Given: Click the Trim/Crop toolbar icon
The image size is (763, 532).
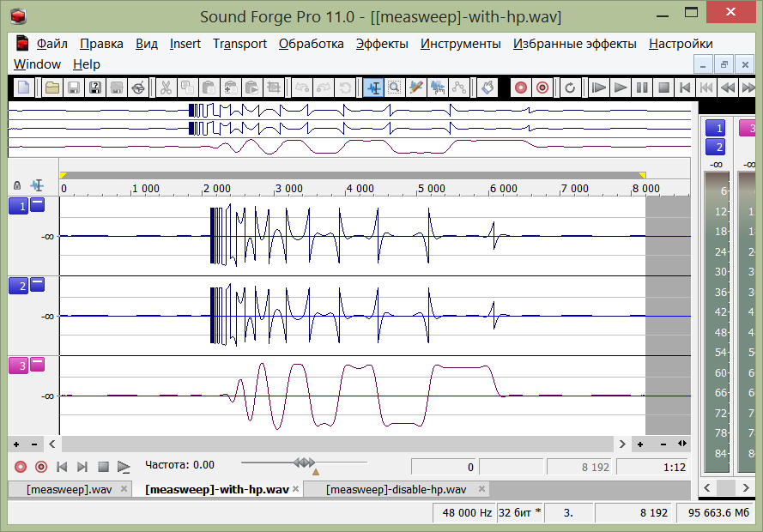Looking at the screenshot, I should [274, 88].
